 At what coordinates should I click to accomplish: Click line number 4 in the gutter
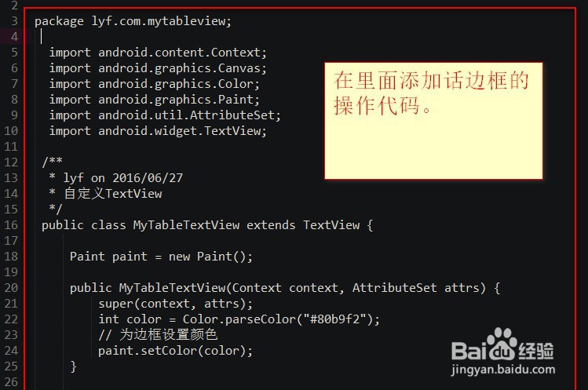pos(14,36)
